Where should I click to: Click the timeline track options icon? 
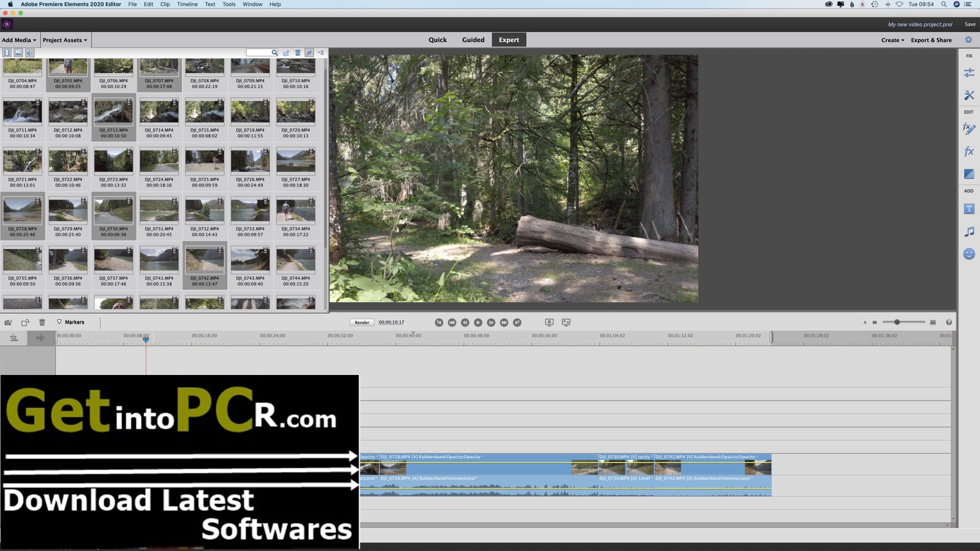pos(14,338)
